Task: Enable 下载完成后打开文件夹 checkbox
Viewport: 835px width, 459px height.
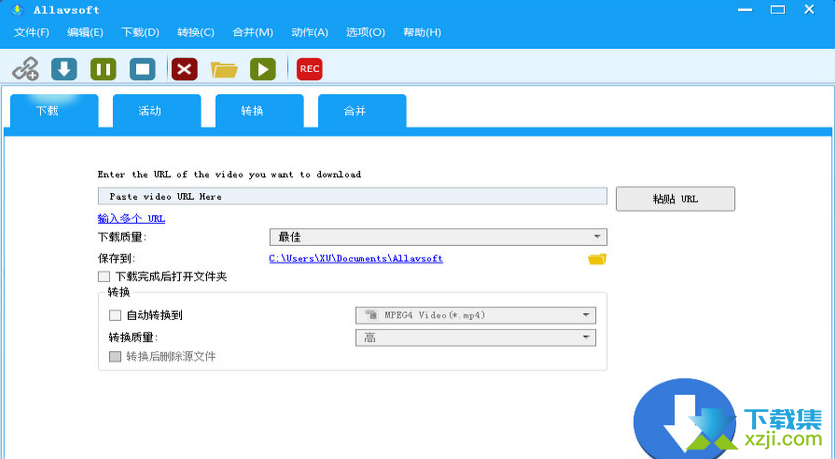Action: point(104,276)
